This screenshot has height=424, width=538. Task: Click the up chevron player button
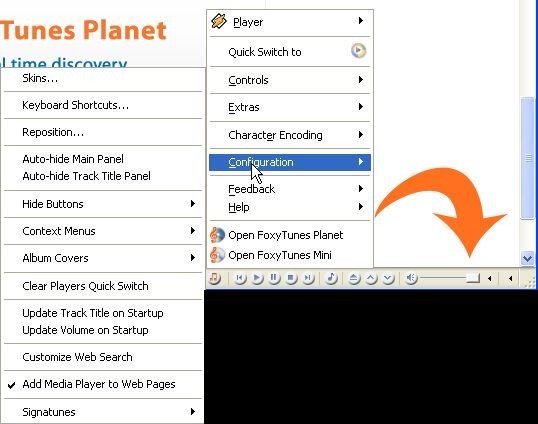pyautogui.click(x=371, y=278)
